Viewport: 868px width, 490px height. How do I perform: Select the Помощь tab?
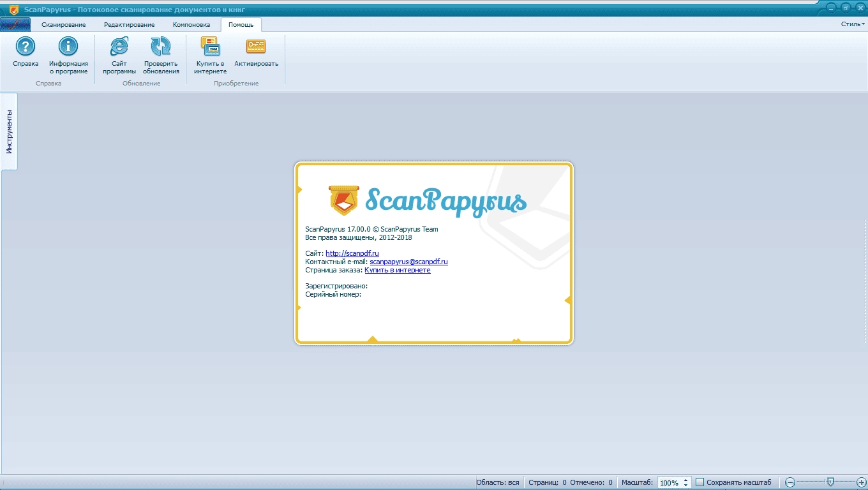click(x=241, y=24)
